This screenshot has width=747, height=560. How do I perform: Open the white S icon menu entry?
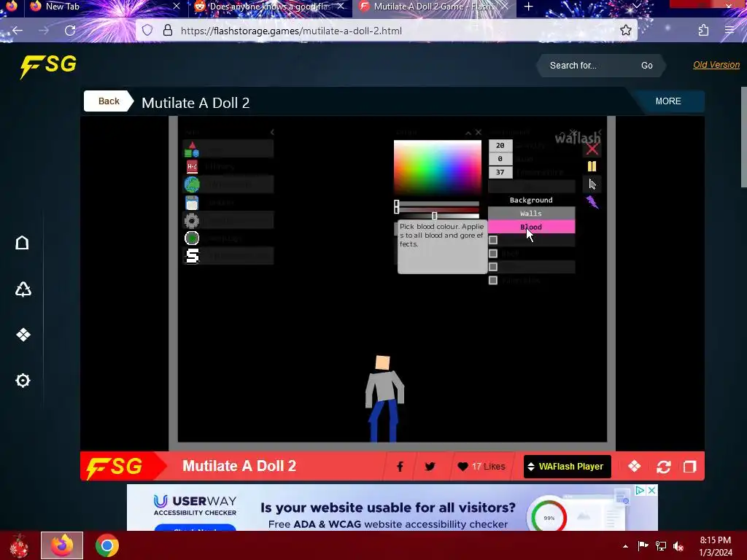228,256
